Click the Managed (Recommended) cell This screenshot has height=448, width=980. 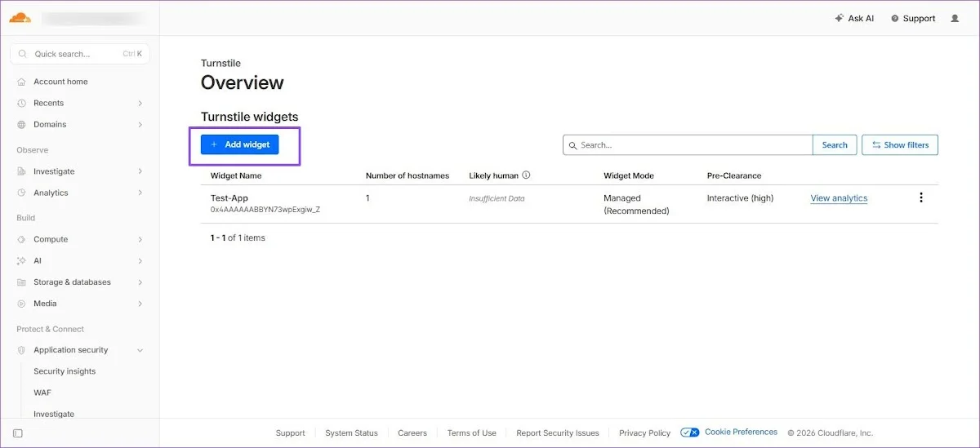(636, 204)
